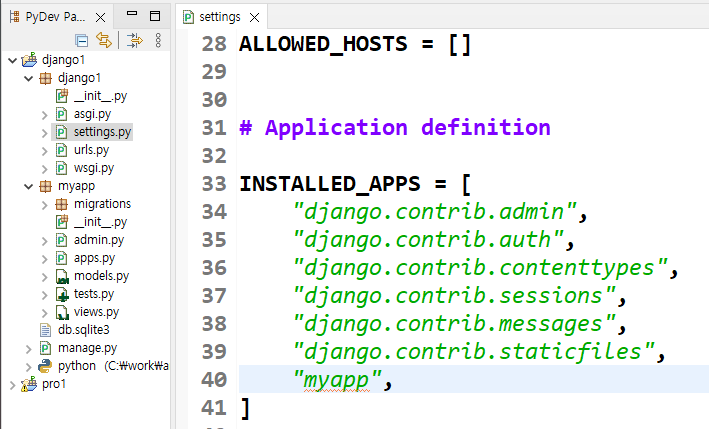709x429 pixels.
Task: Close the PyDev Package Explorer tab
Action: 100,18
